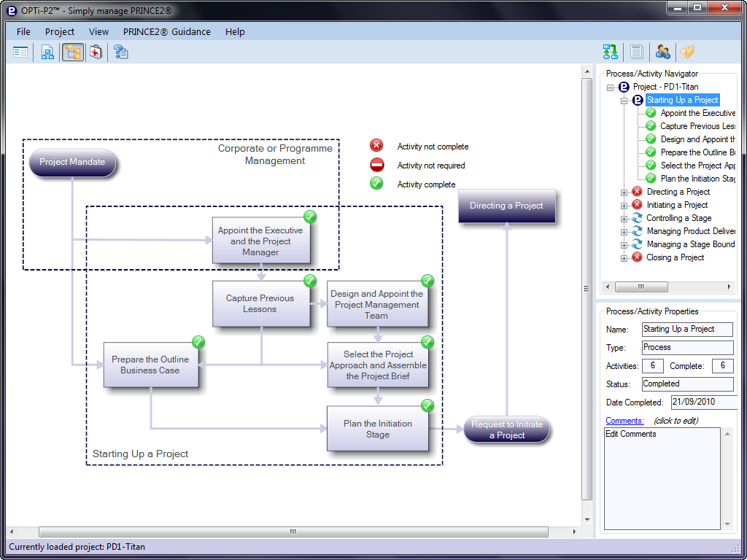This screenshot has height=560, width=747.
Task: Click green check icon beside Plan the Initiation Stage in navigator
Action: tap(651, 179)
